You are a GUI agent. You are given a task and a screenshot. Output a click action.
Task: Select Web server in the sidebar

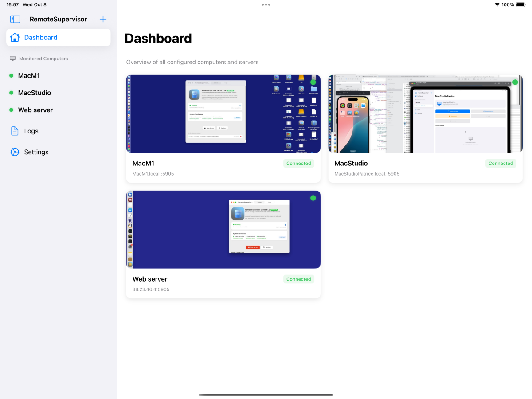point(35,110)
